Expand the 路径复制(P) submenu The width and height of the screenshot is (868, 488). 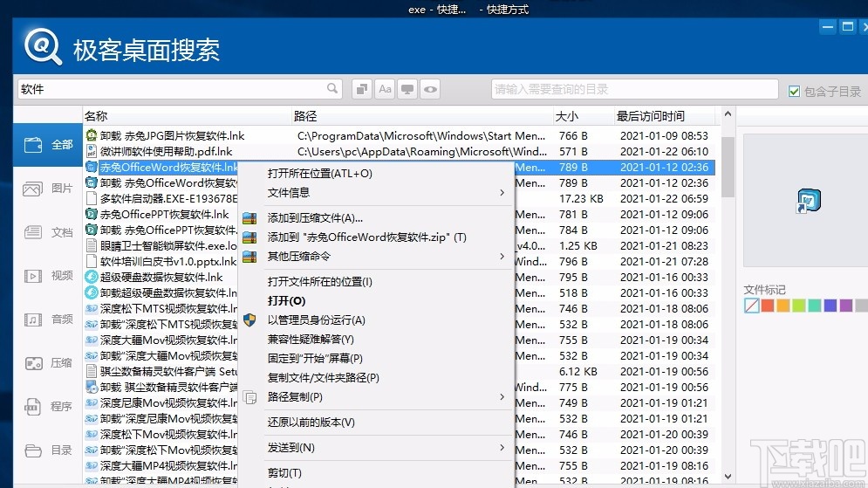(376, 397)
